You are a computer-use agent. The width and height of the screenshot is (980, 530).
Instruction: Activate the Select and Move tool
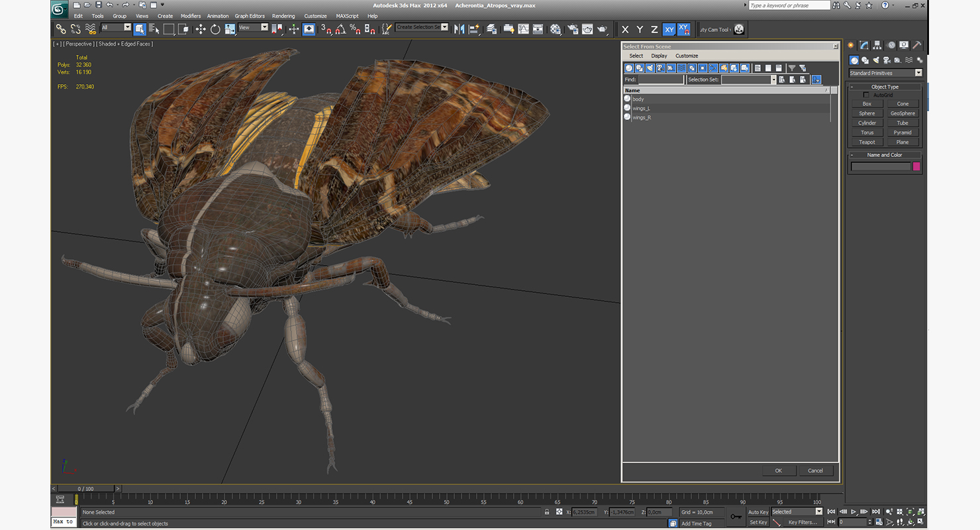click(x=201, y=29)
